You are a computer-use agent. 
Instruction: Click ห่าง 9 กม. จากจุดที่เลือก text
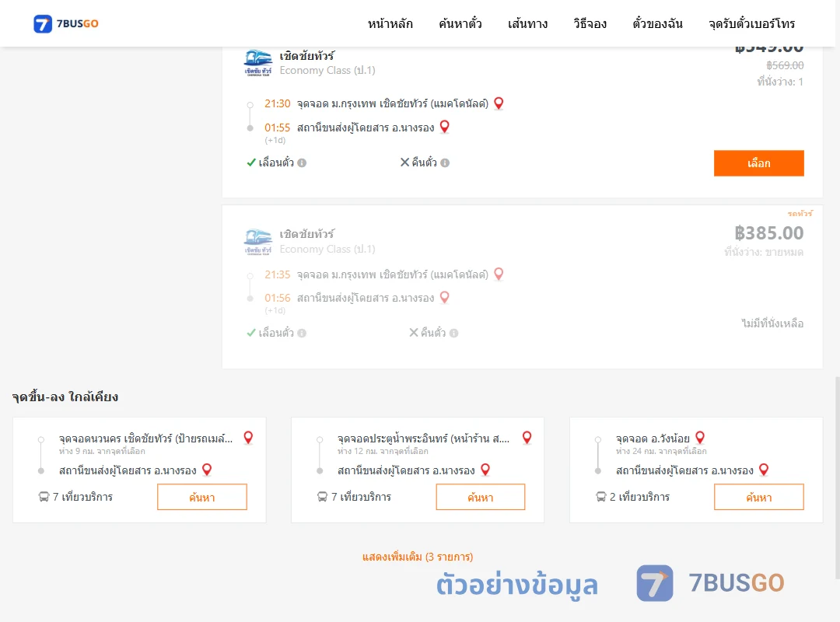click(102, 451)
